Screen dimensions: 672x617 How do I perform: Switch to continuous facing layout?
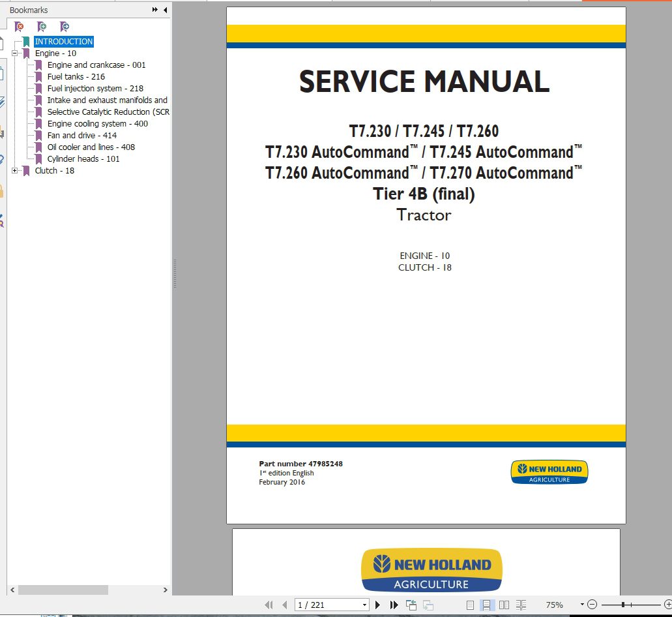click(521, 605)
